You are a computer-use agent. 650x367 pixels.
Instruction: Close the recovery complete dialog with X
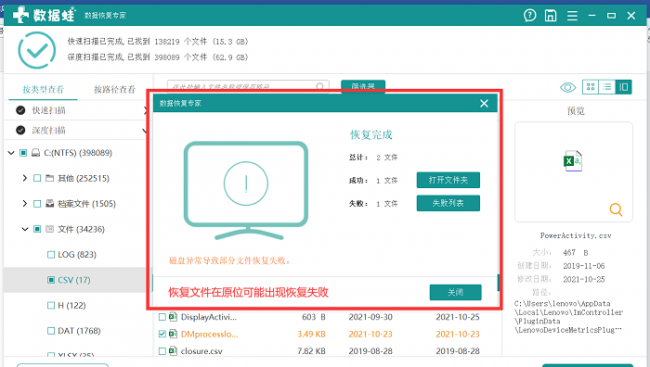click(x=484, y=103)
